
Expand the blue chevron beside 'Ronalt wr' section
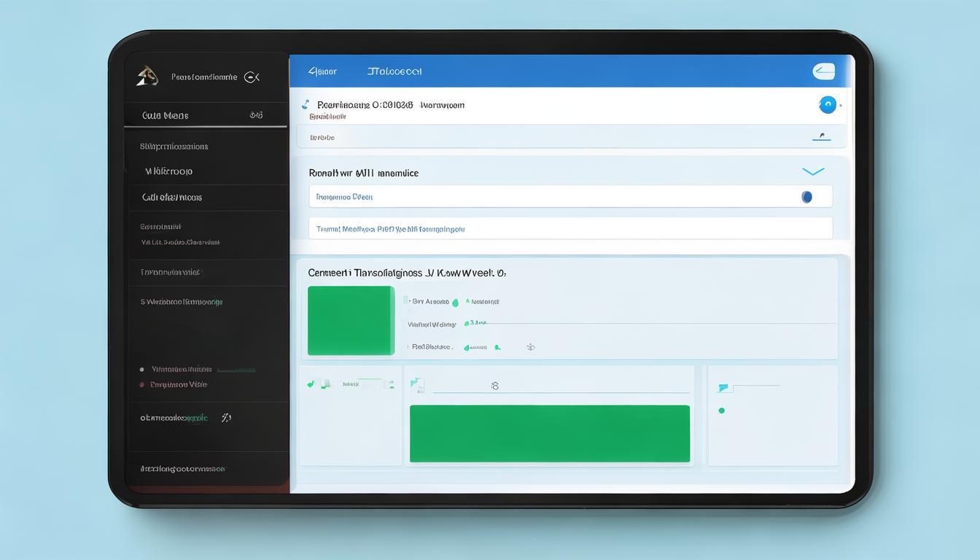[812, 172]
